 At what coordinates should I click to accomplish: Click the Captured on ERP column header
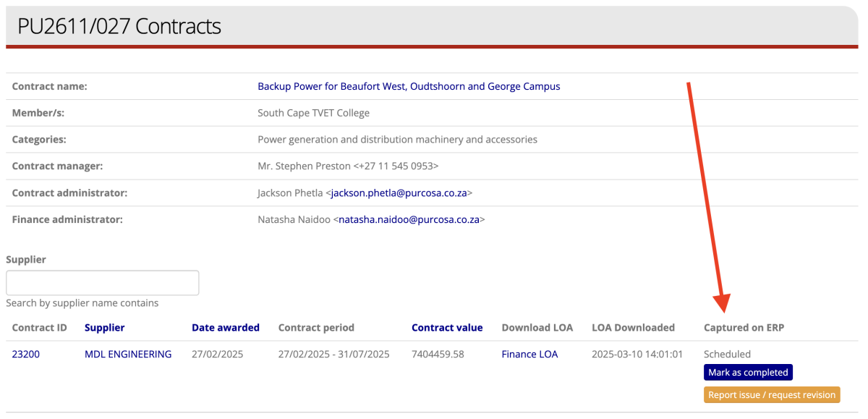pyautogui.click(x=744, y=328)
